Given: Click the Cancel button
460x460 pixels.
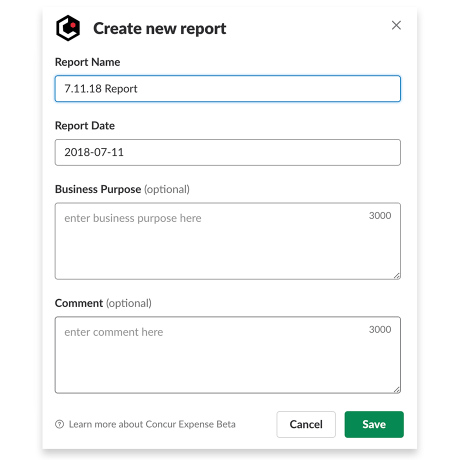Looking at the screenshot, I should pos(306,424).
